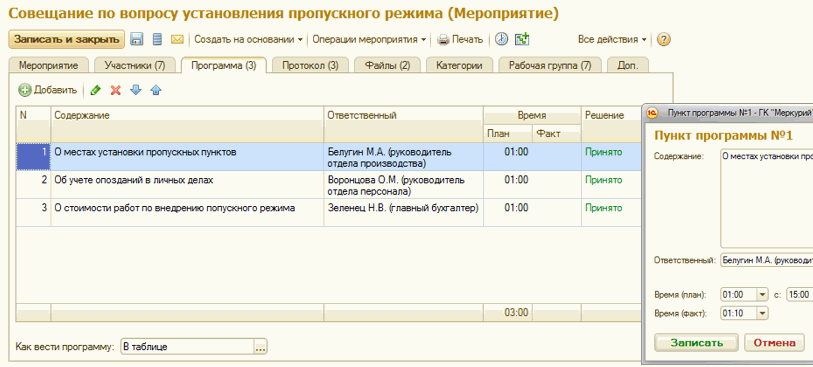Viewport: 813px width, 367px height.
Task: Click the green plus spreadsheet icon
Action: point(522,39)
